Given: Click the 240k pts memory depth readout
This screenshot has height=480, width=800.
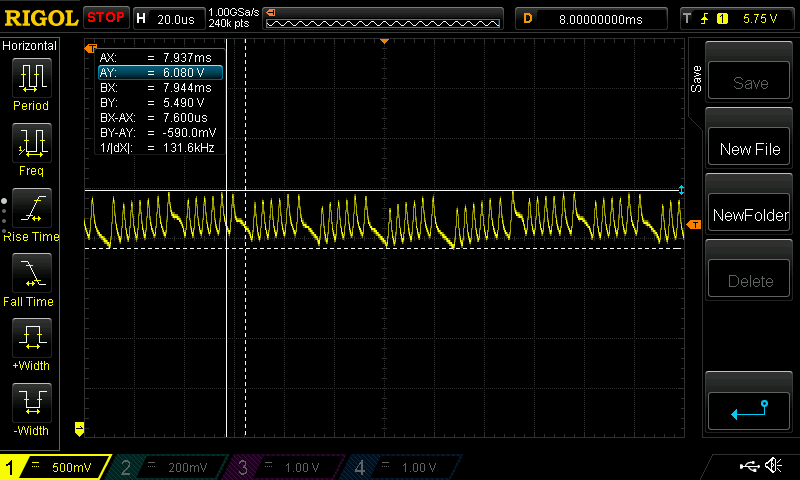Looking at the screenshot, I should (x=229, y=23).
